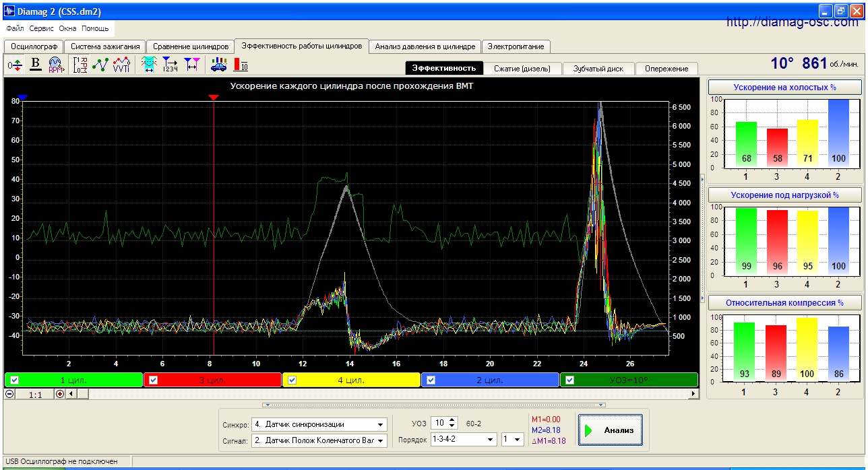
Task: Open the Файл menu
Action: pos(15,29)
